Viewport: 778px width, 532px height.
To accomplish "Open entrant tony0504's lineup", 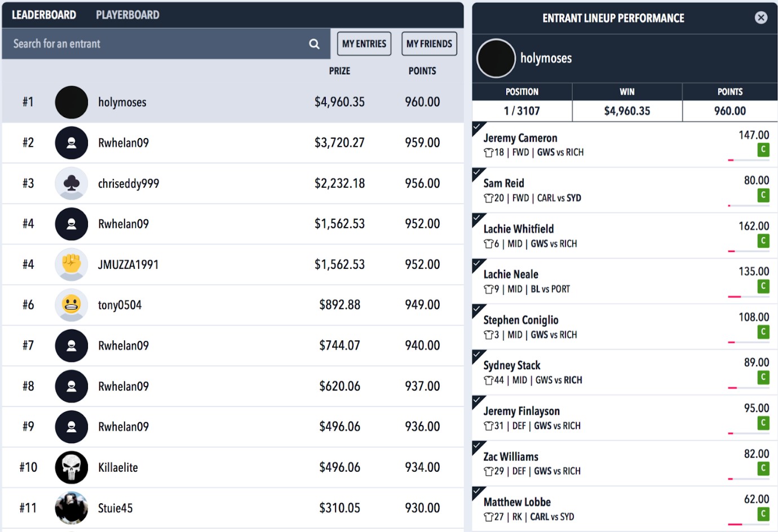I will [x=120, y=305].
